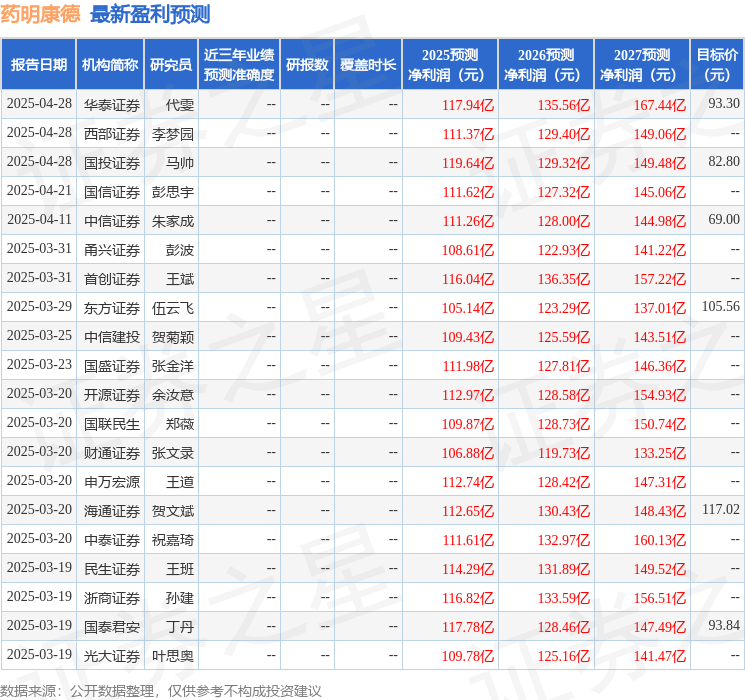Click the 2025-03-23 report date
This screenshot has height=700, width=745.
click(x=39, y=364)
